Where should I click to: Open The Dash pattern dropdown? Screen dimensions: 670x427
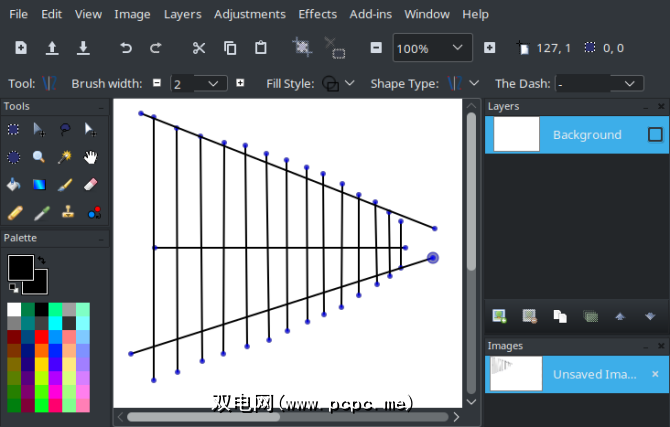click(x=630, y=83)
